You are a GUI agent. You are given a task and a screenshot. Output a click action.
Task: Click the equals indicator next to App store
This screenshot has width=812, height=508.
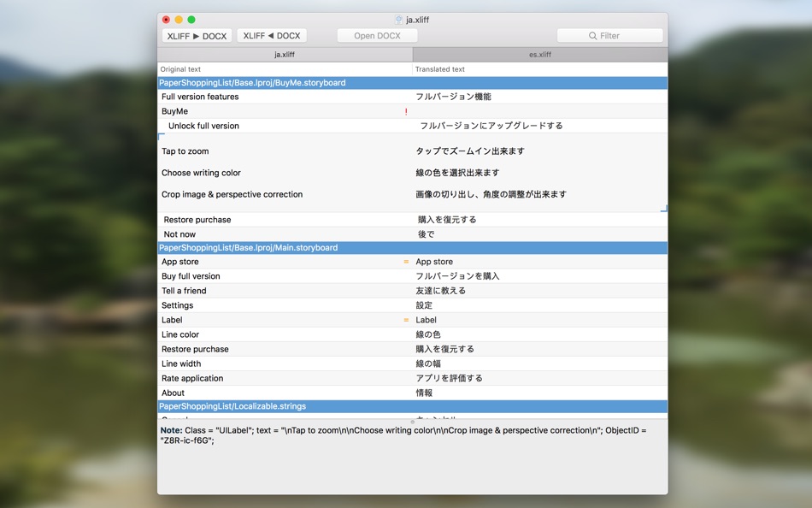coord(406,262)
